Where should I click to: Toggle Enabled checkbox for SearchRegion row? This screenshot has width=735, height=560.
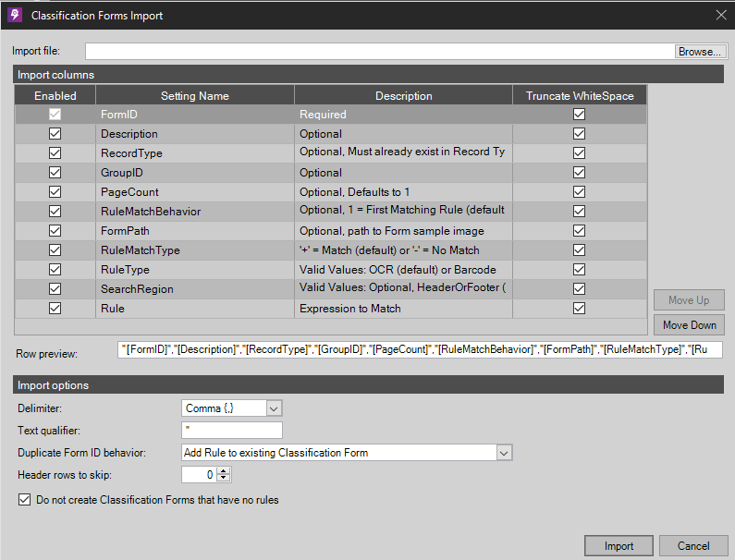55,288
